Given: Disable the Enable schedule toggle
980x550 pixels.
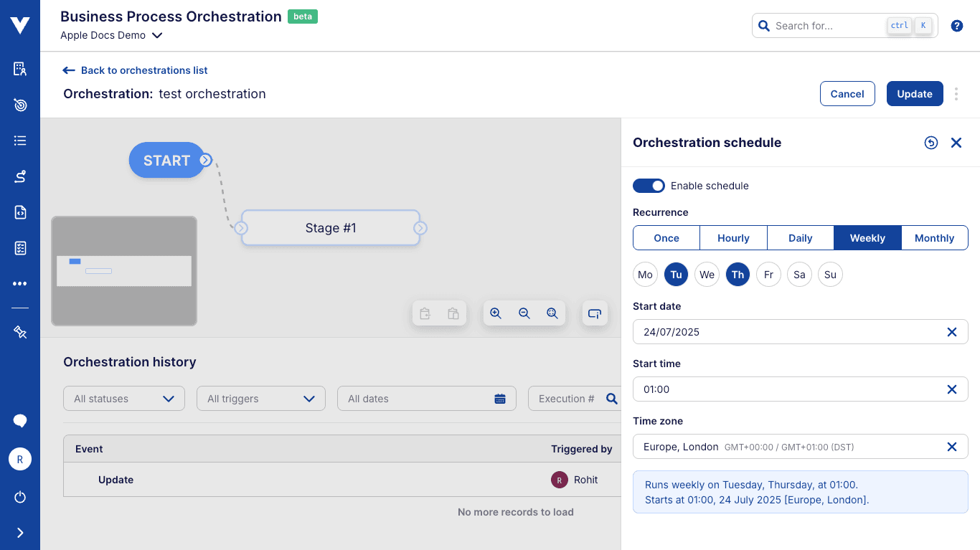Looking at the screenshot, I should (649, 186).
